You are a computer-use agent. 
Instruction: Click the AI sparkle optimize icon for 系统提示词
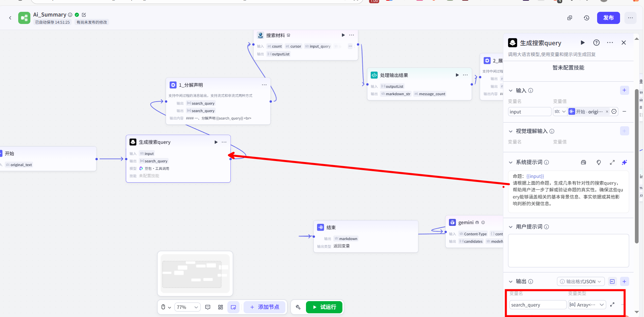click(x=624, y=162)
